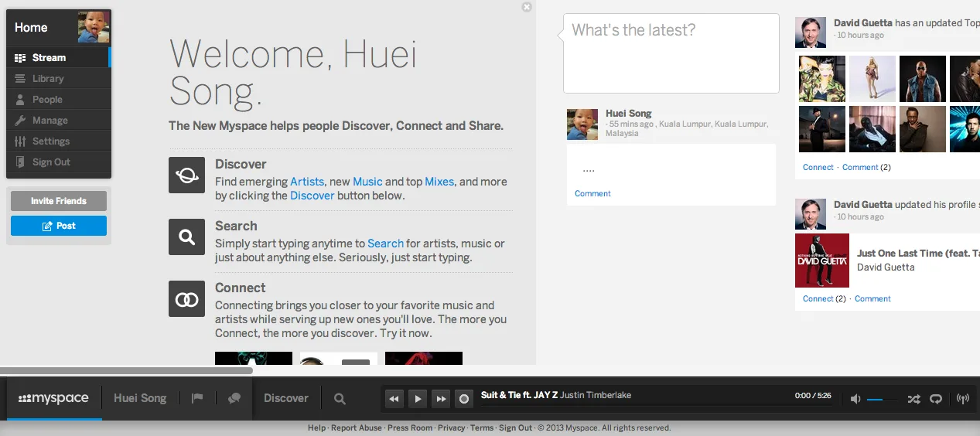Toggle repeat in the music player
The height and width of the screenshot is (436, 980).
936,399
